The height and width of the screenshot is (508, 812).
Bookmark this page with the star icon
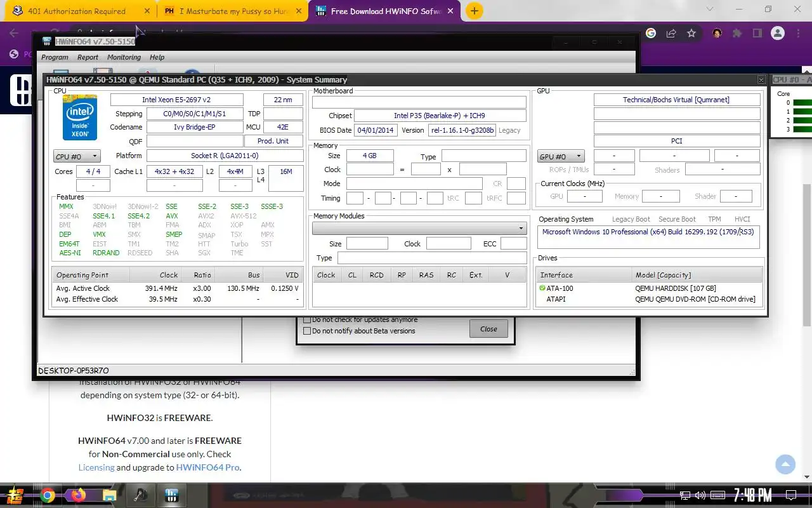click(x=691, y=33)
